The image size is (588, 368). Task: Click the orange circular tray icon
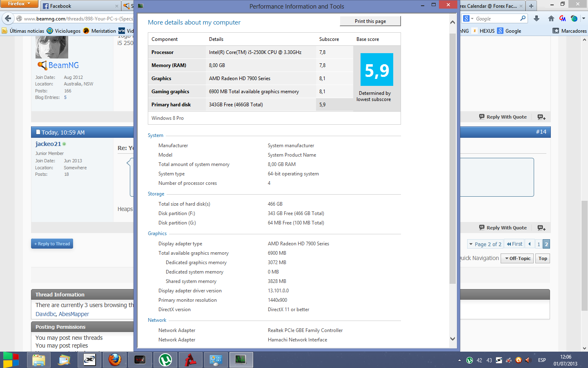[518, 360]
